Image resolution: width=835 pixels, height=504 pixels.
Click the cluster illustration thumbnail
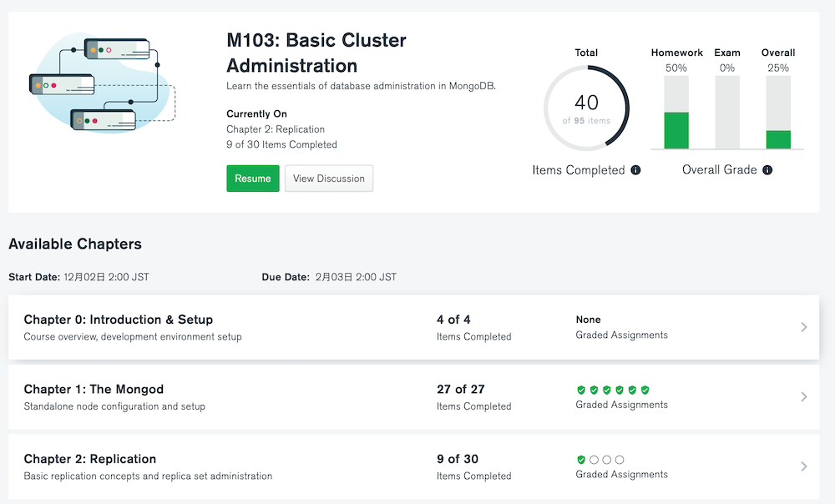[102, 83]
